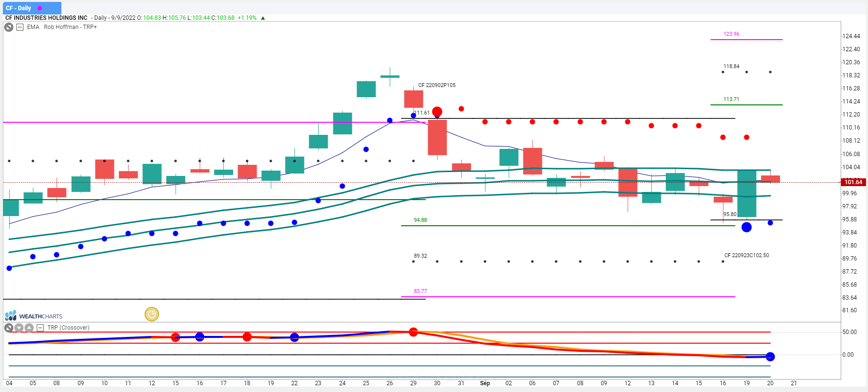Screen dimensions: 868x392
Task: Click the magenta 123.96 level label
Action: tap(731, 34)
